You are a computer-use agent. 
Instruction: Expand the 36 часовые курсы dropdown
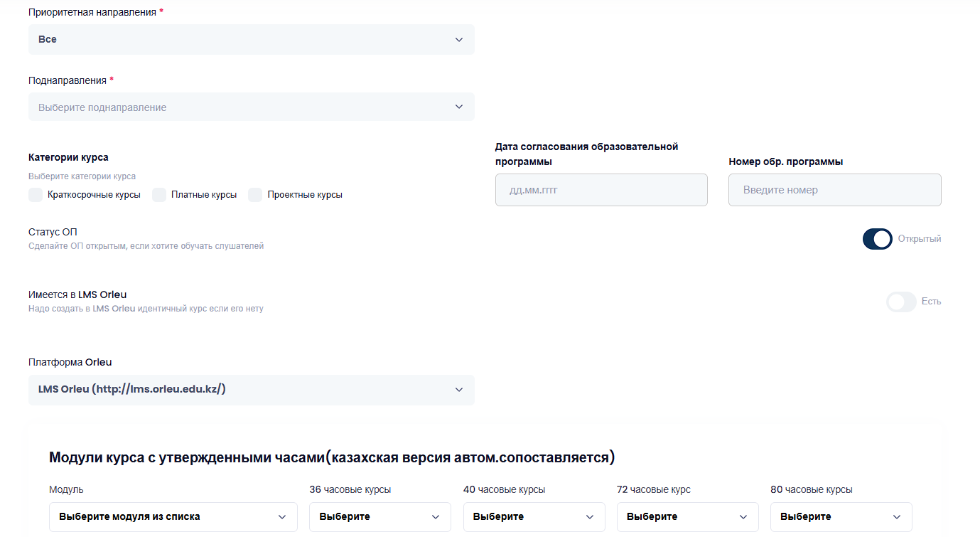click(379, 517)
